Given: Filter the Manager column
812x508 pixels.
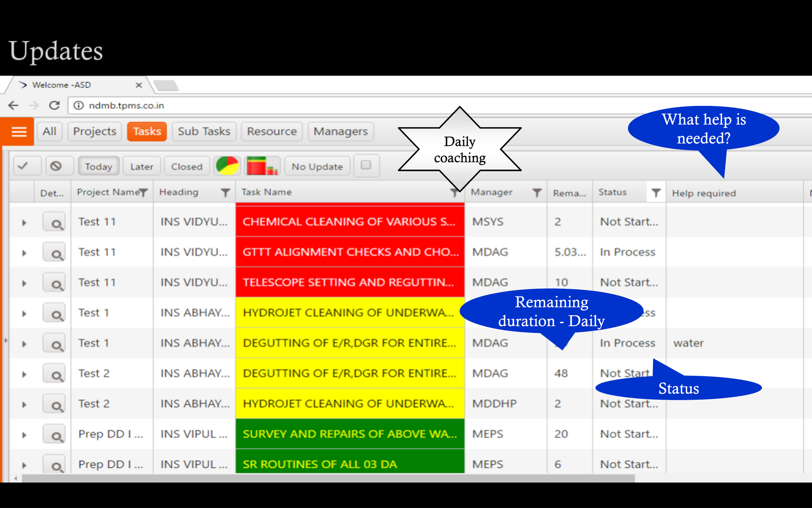Looking at the screenshot, I should pos(537,193).
